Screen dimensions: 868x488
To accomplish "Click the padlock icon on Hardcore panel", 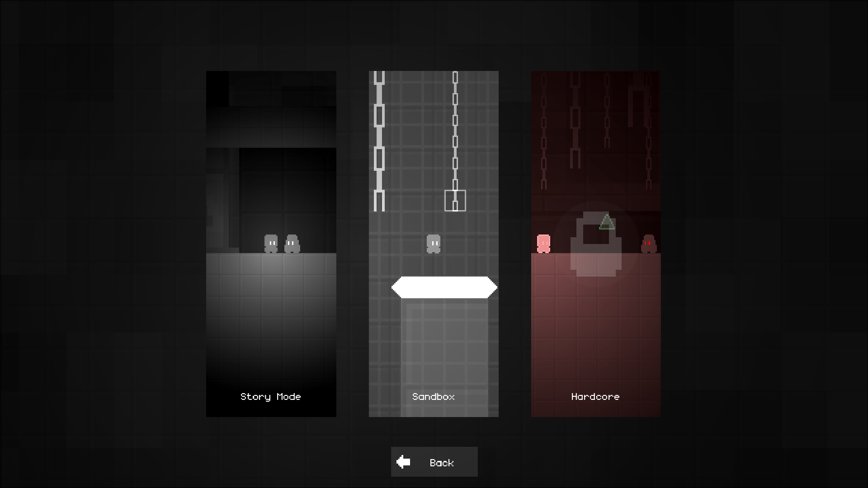I will pos(596,244).
